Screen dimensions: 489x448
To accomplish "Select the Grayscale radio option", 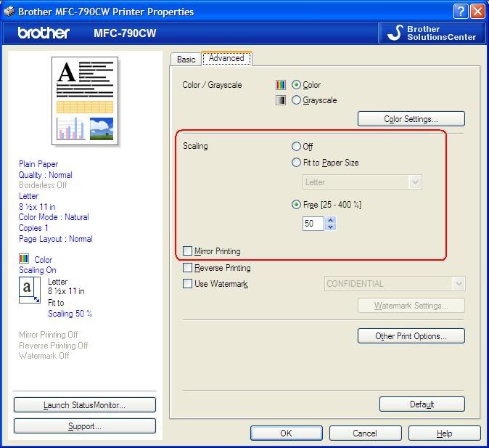I will tap(296, 100).
